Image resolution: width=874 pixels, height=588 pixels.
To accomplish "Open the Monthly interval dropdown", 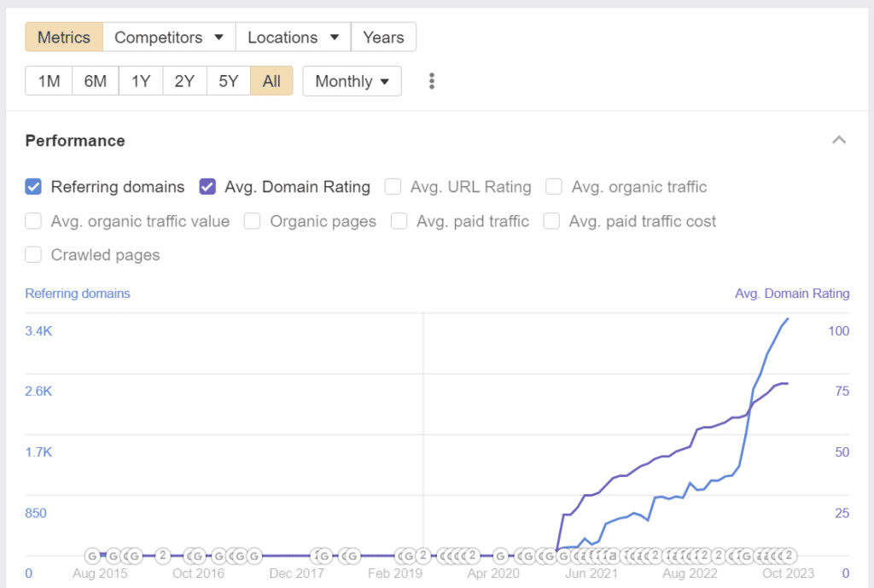I will (352, 81).
